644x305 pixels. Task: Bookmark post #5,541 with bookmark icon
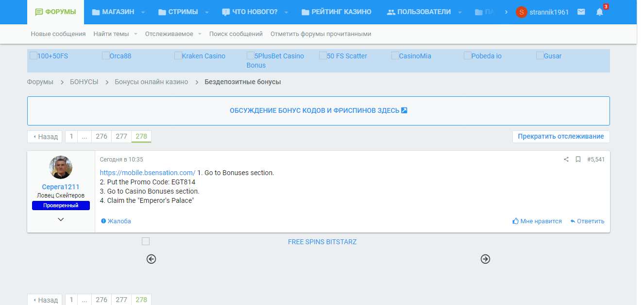[x=578, y=159]
